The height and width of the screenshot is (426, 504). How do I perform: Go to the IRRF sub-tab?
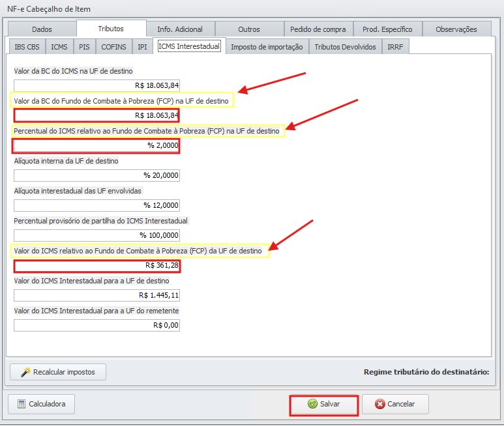click(x=395, y=47)
